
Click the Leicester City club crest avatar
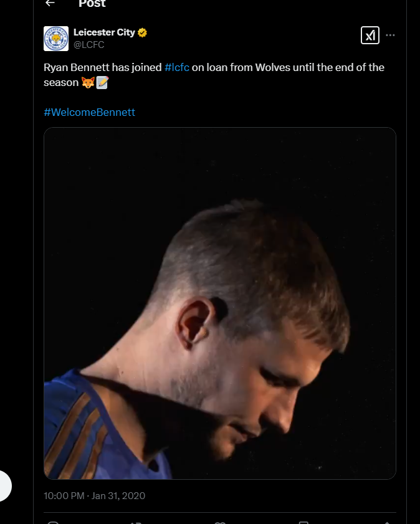coord(56,39)
